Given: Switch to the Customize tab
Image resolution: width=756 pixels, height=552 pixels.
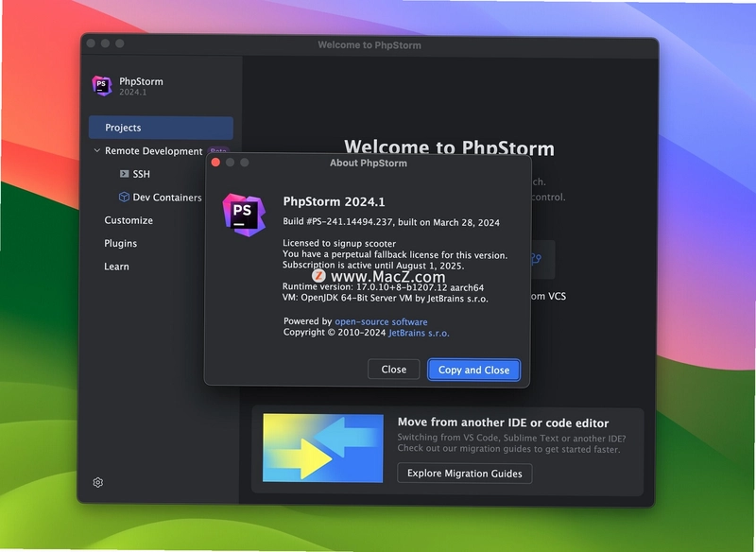Looking at the screenshot, I should [x=129, y=220].
